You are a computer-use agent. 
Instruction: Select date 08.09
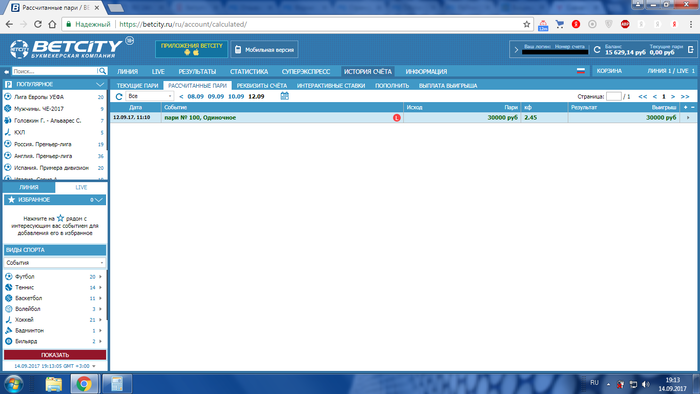[x=196, y=96]
